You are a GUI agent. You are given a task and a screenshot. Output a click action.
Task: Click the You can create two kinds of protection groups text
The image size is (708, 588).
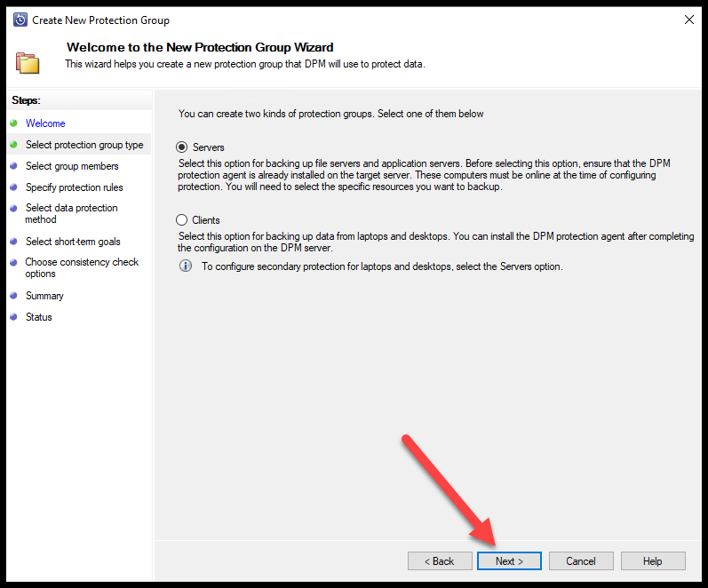(330, 114)
